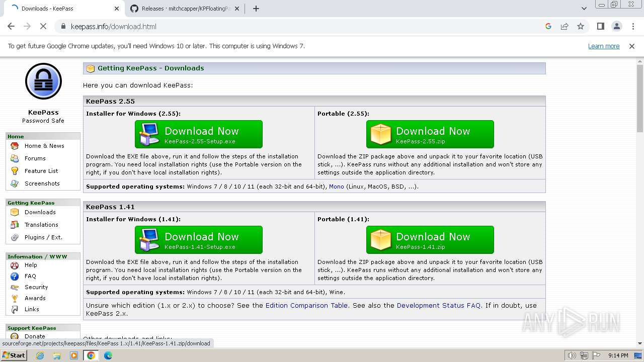The width and height of the screenshot is (644, 362).
Task: Click the Links globe icon
Action: [x=15, y=309]
